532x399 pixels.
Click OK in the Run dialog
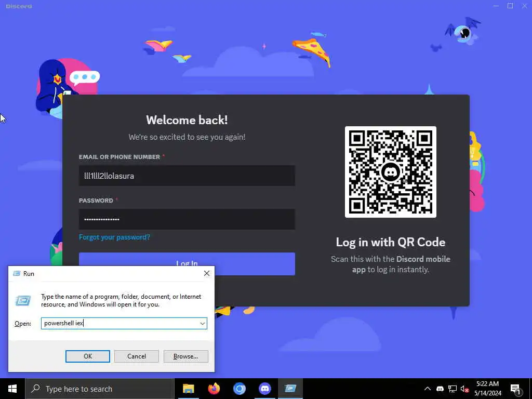click(87, 356)
